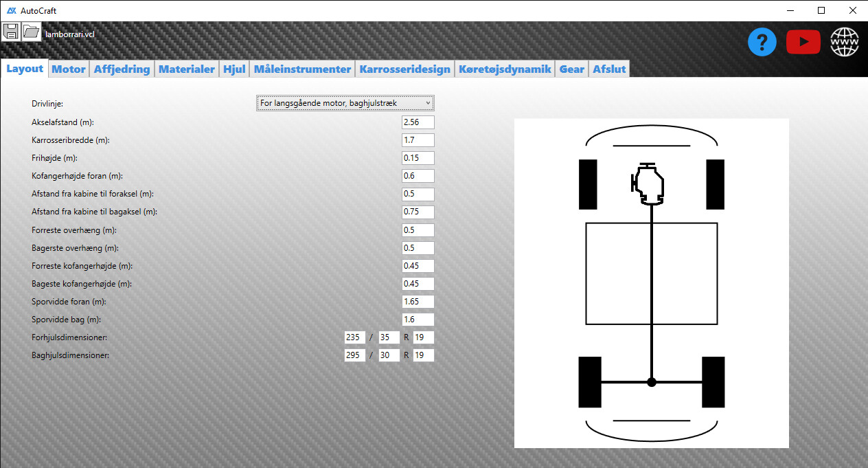The image size is (868, 468).
Task: Click the save floppy disk icon
Action: click(11, 32)
